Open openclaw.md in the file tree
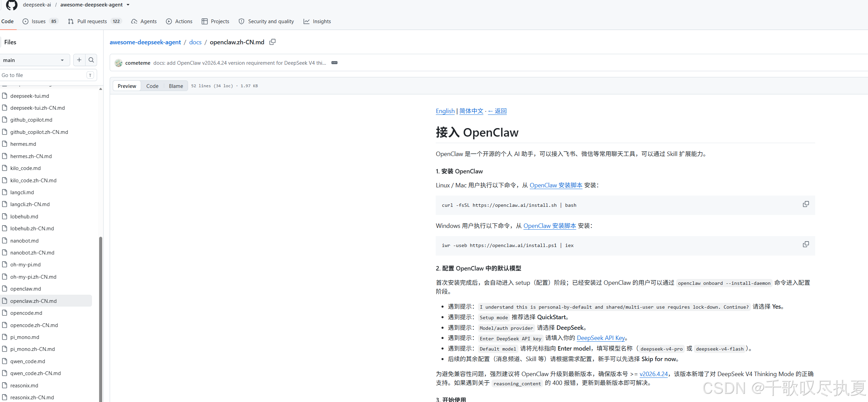868x402 pixels. 26,289
